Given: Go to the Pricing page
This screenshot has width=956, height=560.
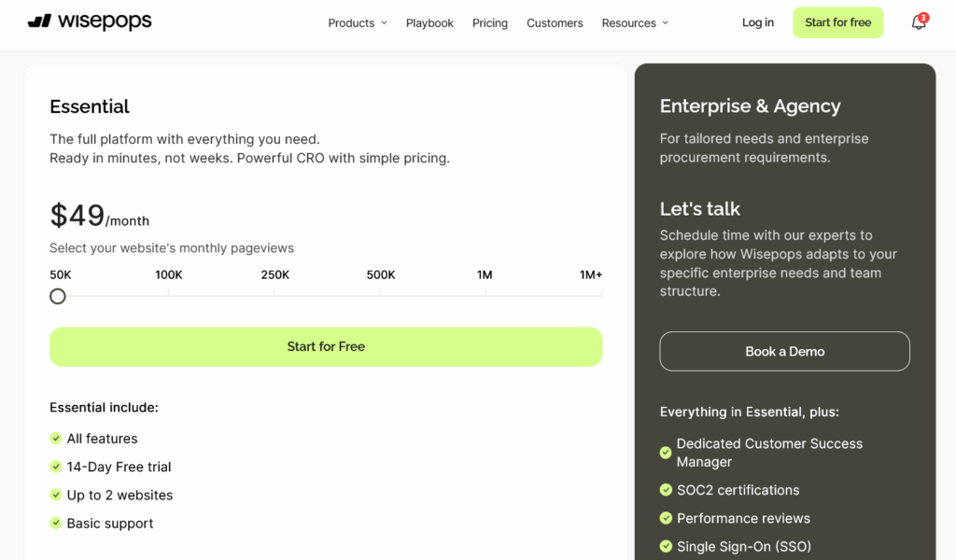Looking at the screenshot, I should tap(490, 23).
